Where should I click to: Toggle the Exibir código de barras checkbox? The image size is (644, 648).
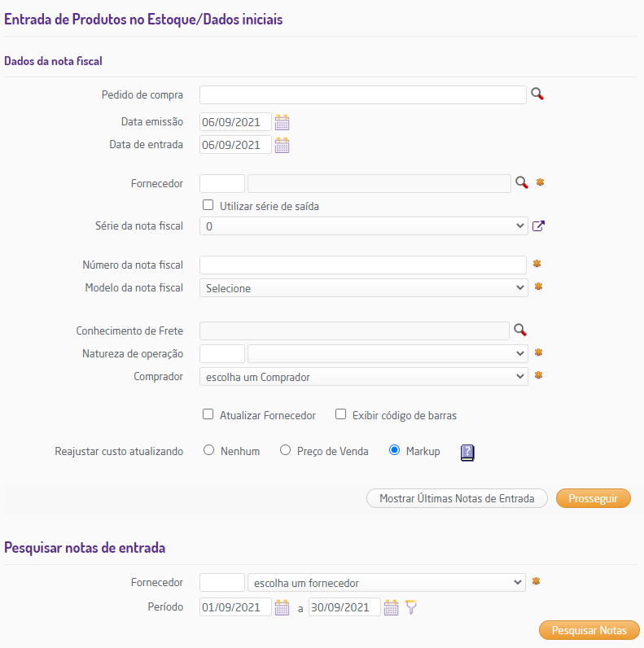(x=341, y=414)
